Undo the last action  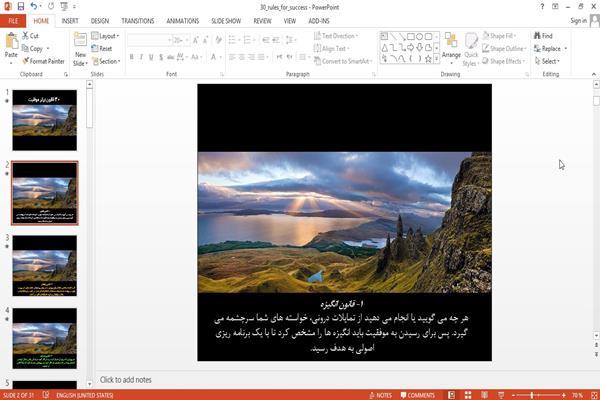34,6
